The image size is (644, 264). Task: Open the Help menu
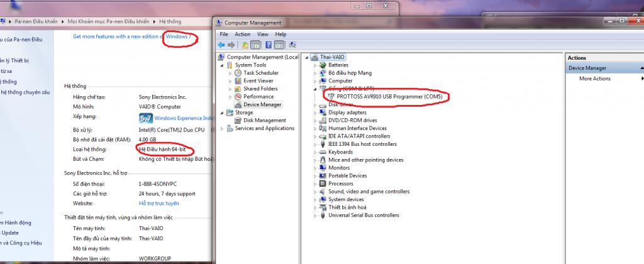tap(281, 35)
